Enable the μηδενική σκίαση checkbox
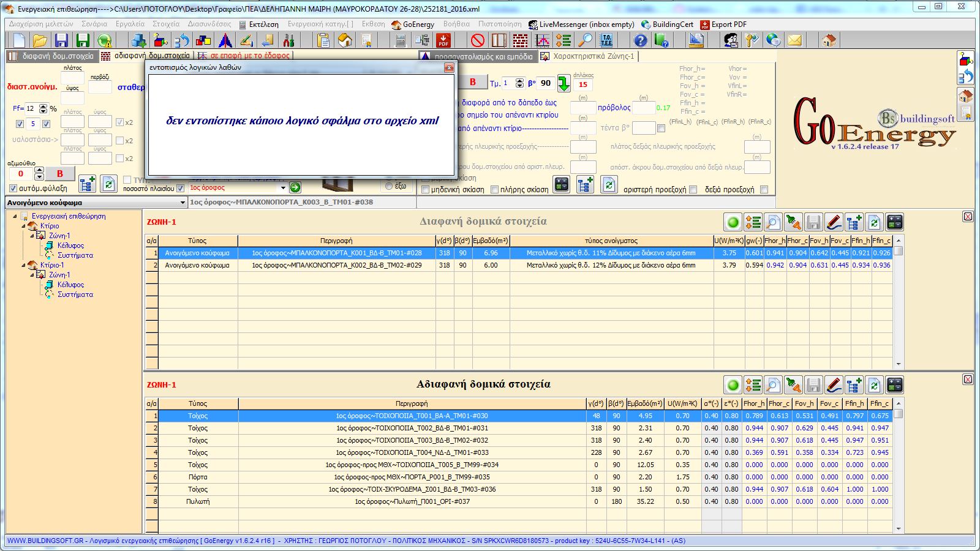 pyautogui.click(x=426, y=190)
